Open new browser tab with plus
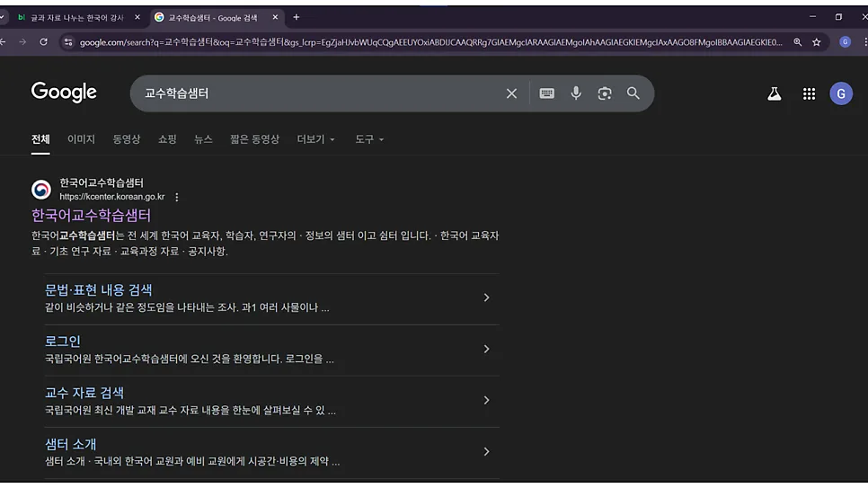The height and width of the screenshot is (488, 868). click(x=297, y=17)
